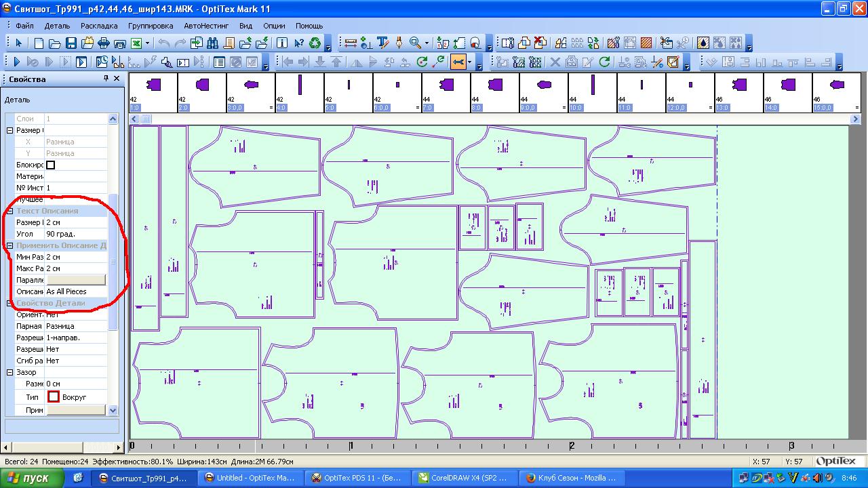This screenshot has width=868, height=488.
Task: Click the green refresh arrow icon
Action: pyautogui.click(x=604, y=62)
